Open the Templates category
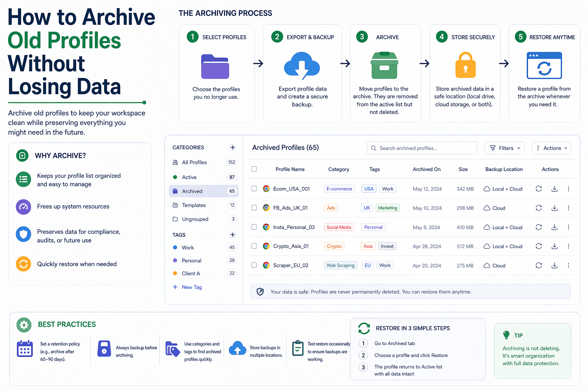Image resolution: width=588 pixels, height=392 pixels. pos(204,205)
